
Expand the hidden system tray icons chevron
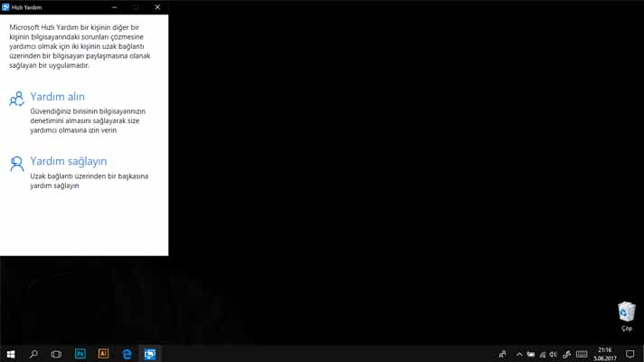tap(519, 354)
